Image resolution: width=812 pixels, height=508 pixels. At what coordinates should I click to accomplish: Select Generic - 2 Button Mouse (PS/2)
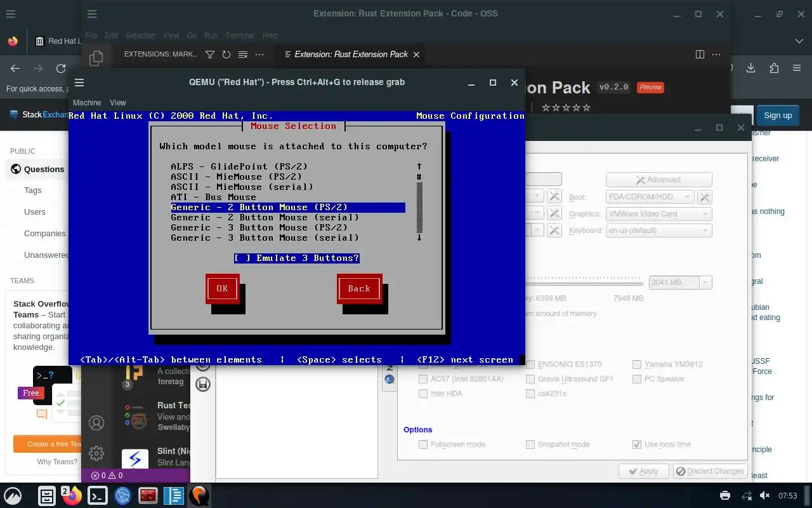point(287,207)
